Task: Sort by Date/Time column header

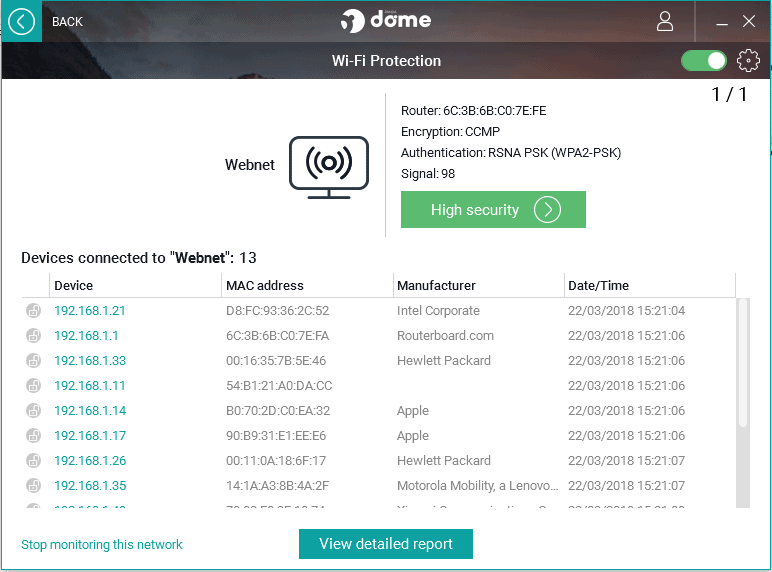Action: pos(650,286)
